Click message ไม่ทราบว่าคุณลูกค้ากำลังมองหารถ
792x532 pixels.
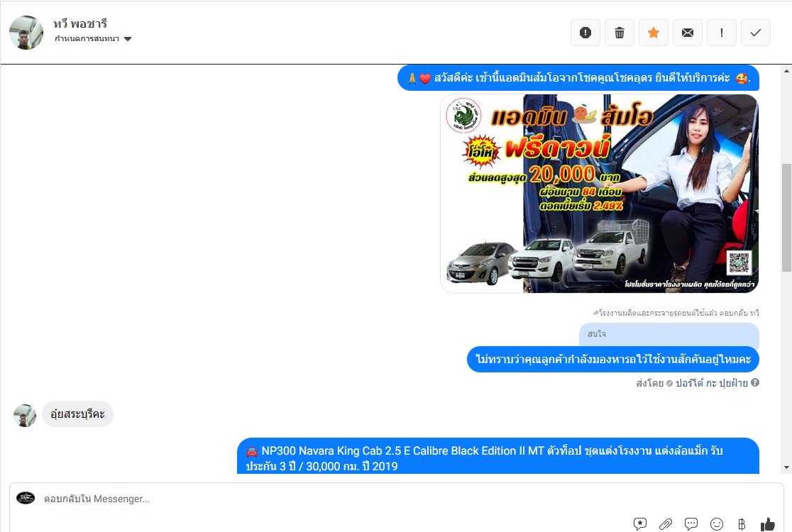coord(612,360)
